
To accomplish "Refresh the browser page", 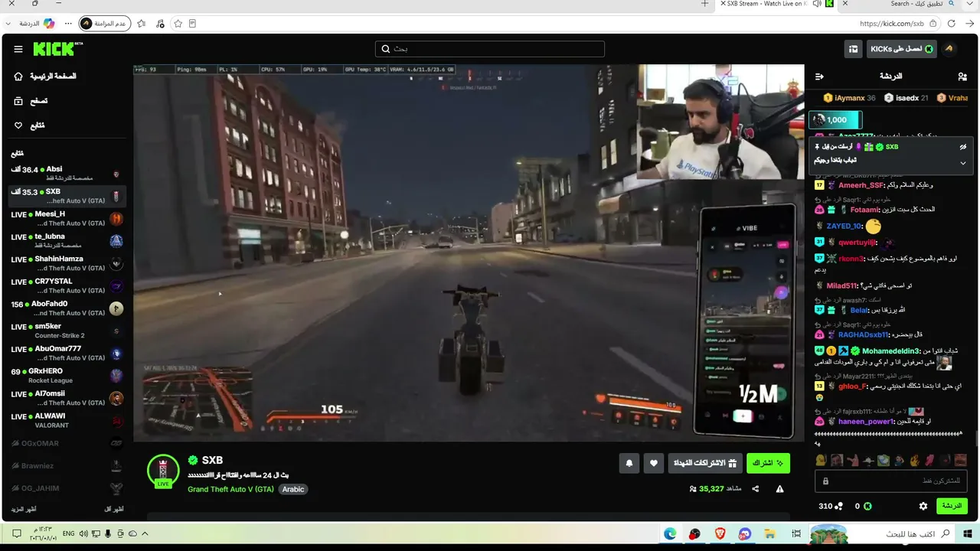I will [x=951, y=24].
